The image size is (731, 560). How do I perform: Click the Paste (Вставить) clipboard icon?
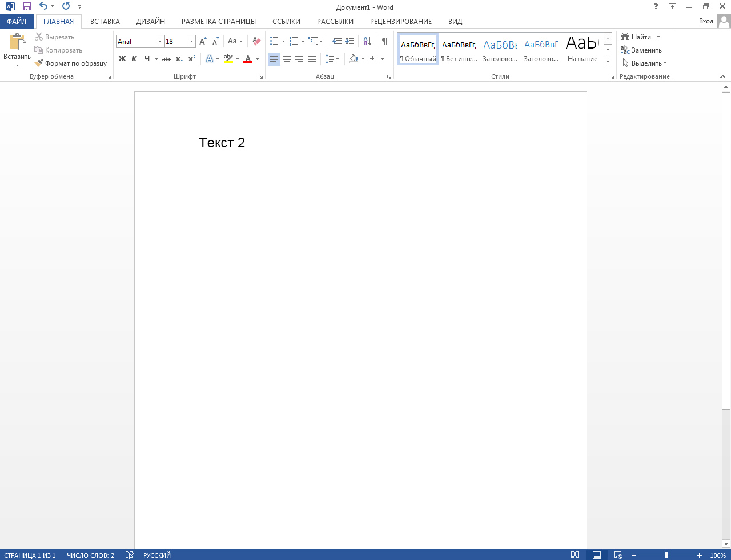18,43
